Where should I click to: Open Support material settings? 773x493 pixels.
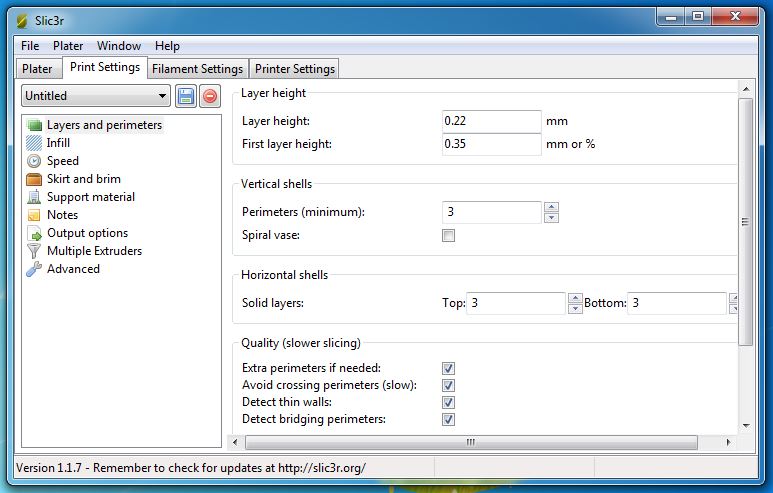click(91, 197)
